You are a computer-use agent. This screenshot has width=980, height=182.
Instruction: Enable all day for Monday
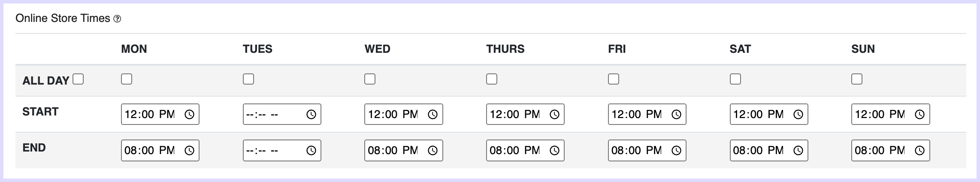[127, 79]
